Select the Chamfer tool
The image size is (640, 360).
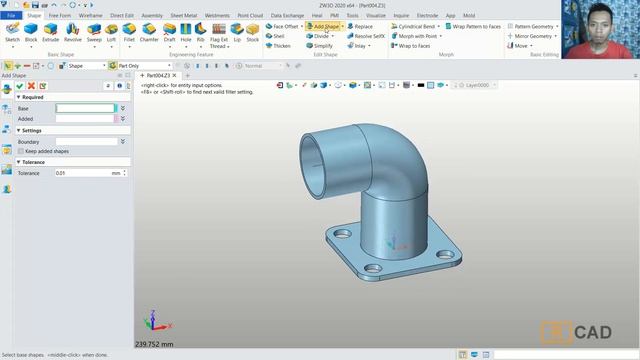(149, 32)
